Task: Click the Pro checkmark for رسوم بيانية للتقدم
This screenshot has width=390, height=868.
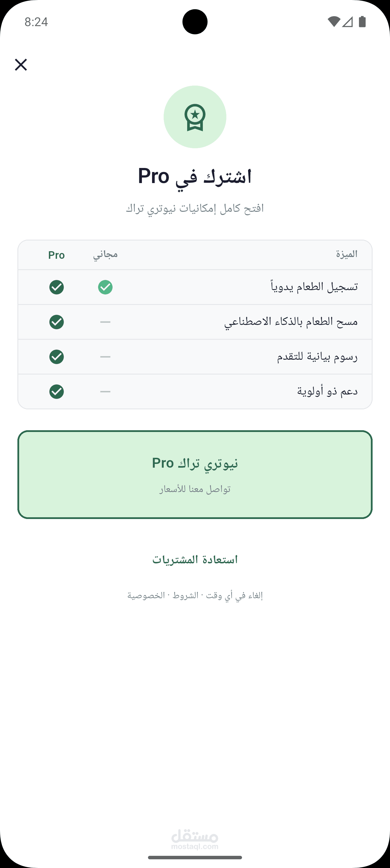Action: point(56,357)
